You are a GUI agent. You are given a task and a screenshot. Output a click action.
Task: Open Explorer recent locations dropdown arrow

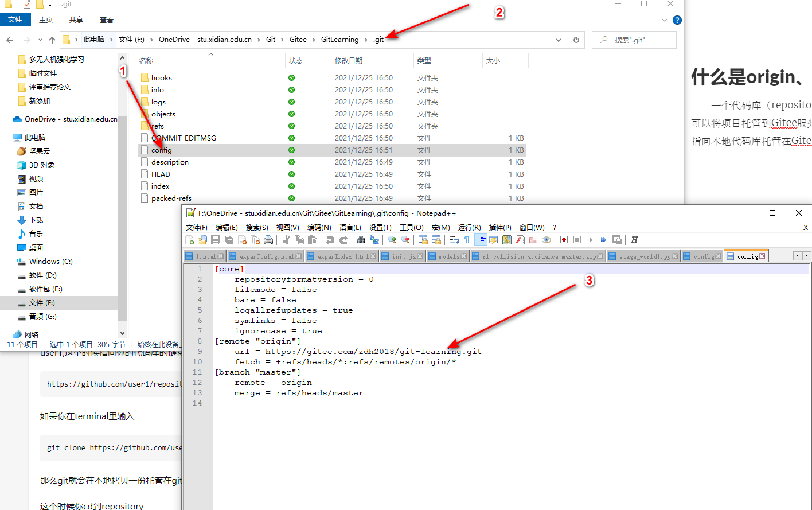click(x=40, y=40)
